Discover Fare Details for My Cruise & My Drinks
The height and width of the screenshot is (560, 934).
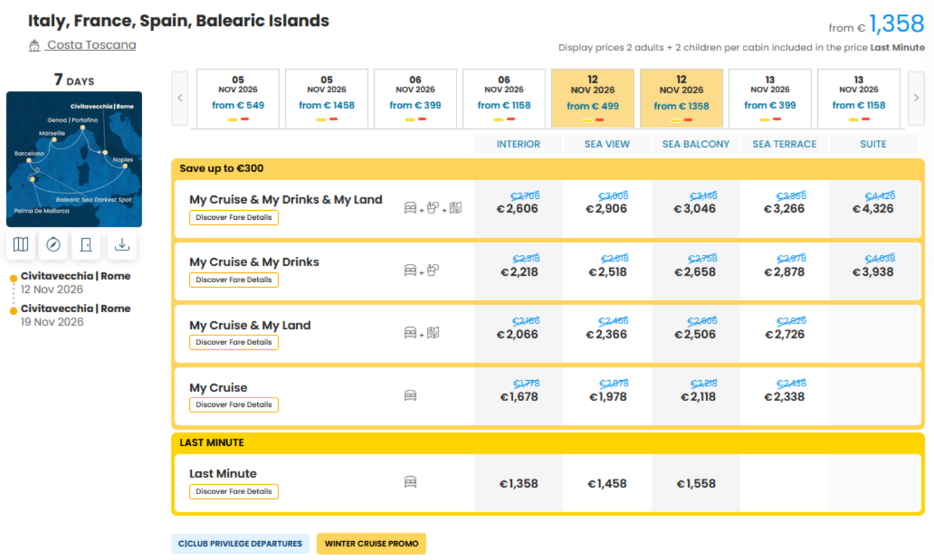point(234,280)
